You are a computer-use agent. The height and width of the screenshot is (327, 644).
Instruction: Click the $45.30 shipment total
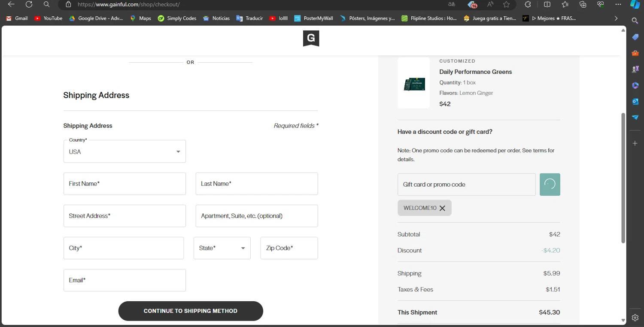pyautogui.click(x=550, y=312)
